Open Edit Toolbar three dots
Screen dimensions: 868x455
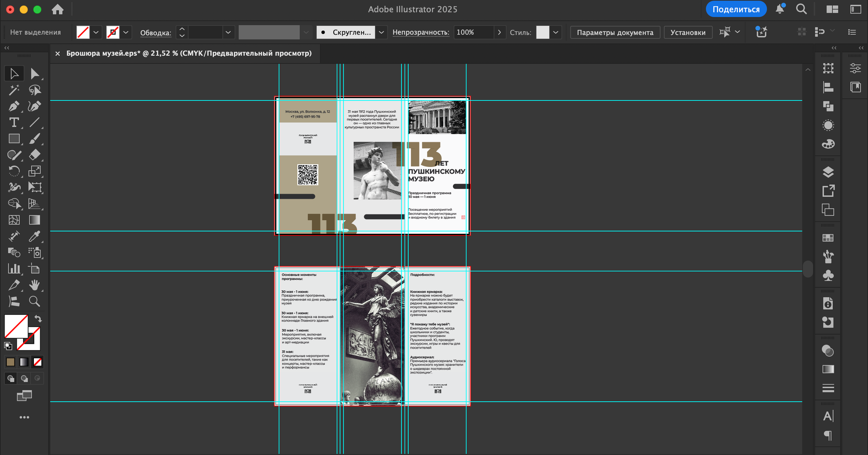point(24,417)
